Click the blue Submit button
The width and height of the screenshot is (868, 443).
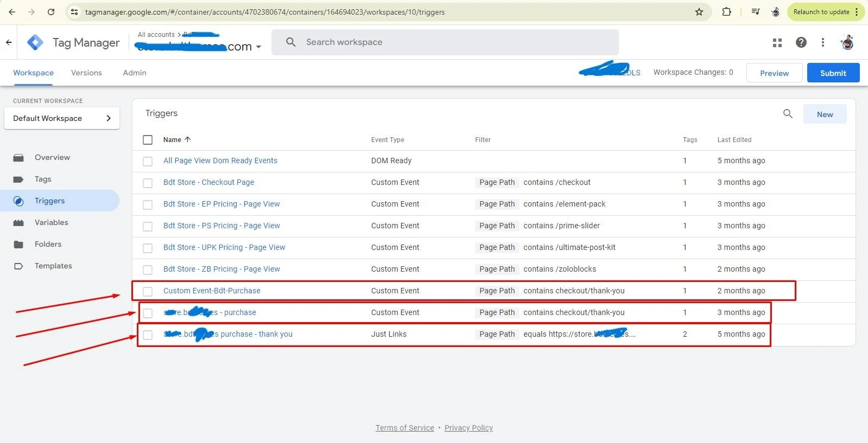pyautogui.click(x=833, y=73)
